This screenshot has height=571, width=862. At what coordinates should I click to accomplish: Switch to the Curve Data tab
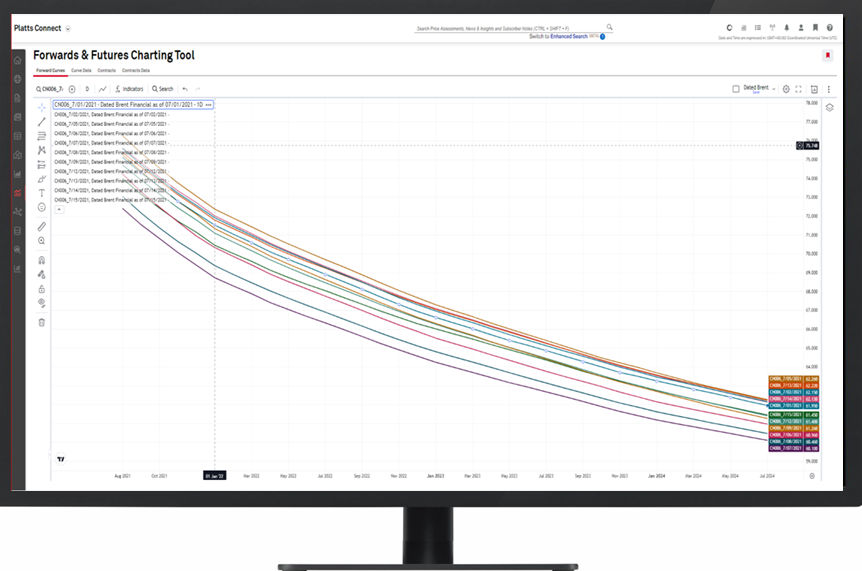point(81,71)
